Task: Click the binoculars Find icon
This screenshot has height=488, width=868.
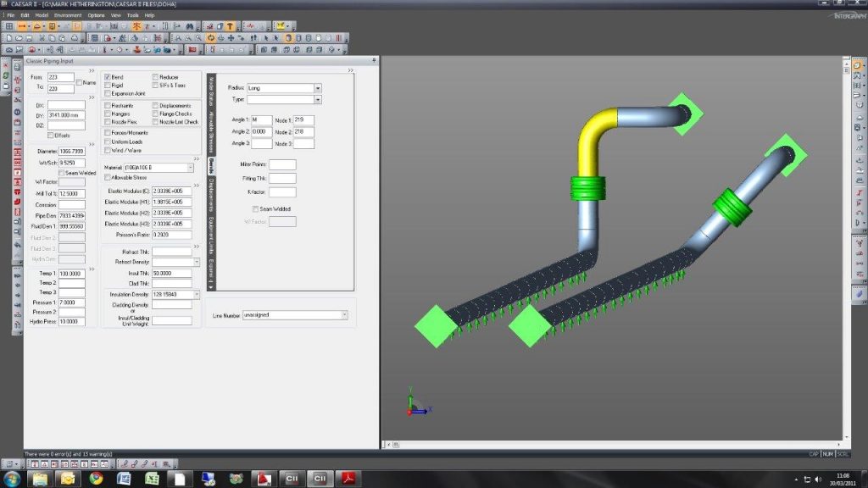Action: point(190,26)
